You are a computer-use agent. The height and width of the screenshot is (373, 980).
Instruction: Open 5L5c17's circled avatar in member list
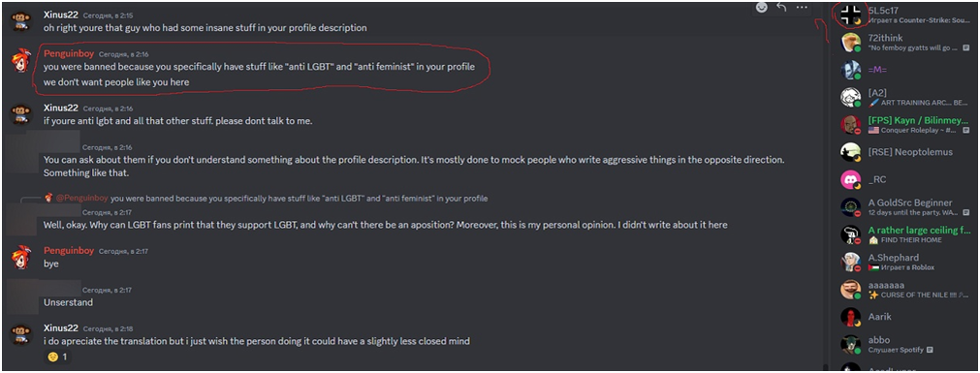[851, 15]
